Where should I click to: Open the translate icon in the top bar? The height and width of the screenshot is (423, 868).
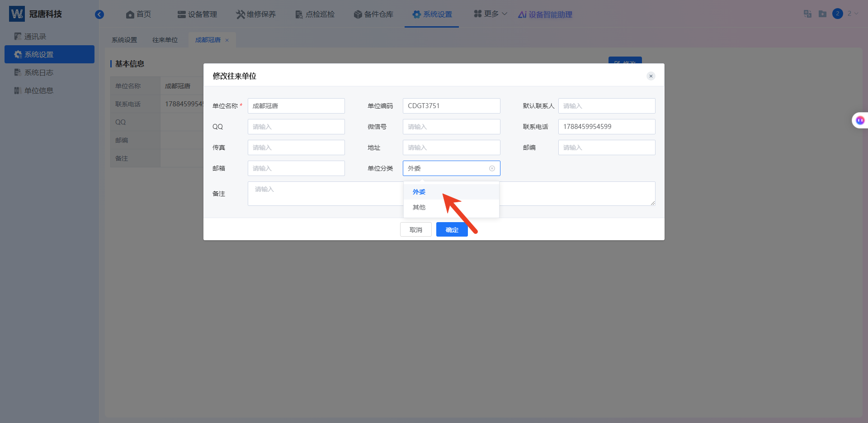(x=807, y=14)
